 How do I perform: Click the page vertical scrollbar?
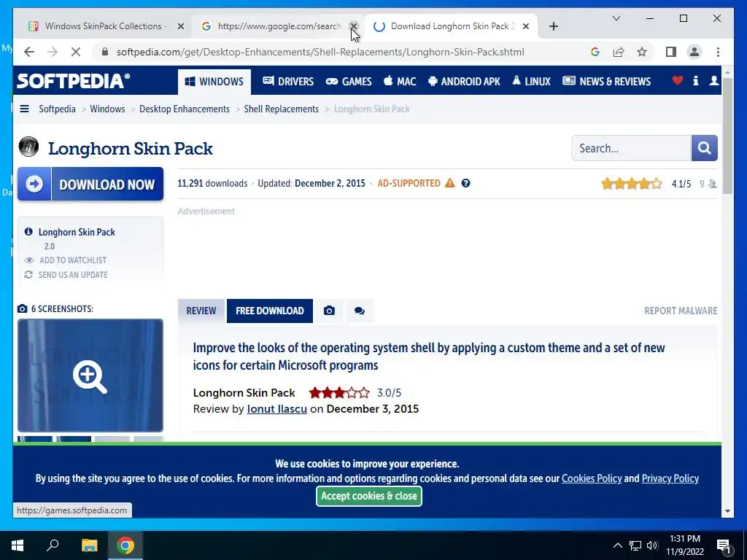coord(727,135)
